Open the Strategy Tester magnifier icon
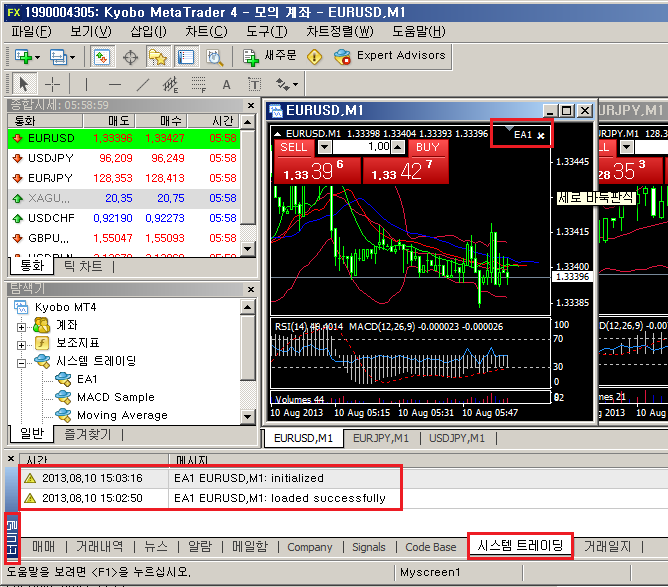Image resolution: width=668 pixels, height=587 pixels. click(214, 57)
